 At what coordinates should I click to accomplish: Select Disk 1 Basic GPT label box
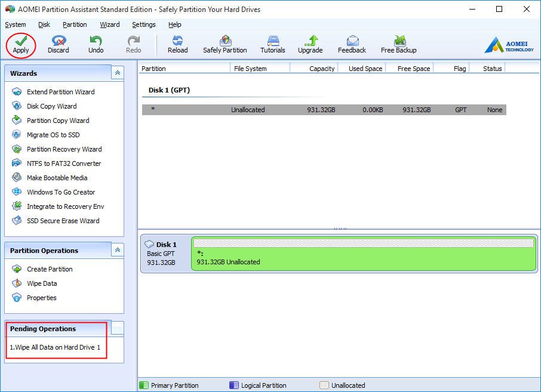(165, 254)
